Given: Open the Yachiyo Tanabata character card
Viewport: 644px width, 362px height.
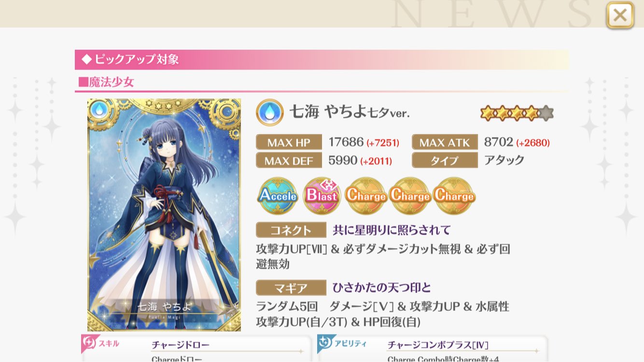Looking at the screenshot, I should click(164, 215).
